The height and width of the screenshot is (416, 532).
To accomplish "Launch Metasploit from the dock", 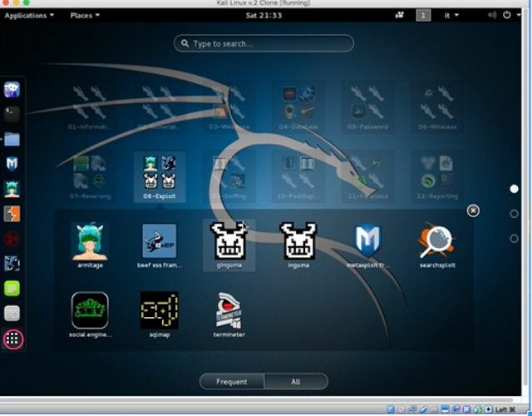I will pyautogui.click(x=12, y=164).
